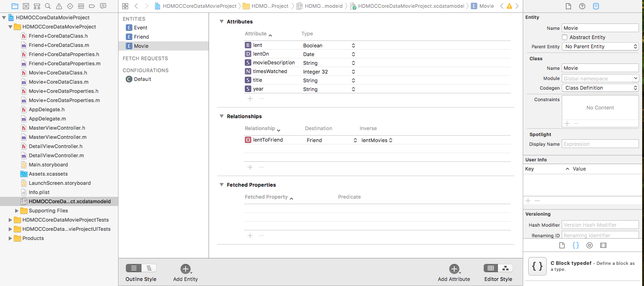
Task: Go forward with the jump bar arrow
Action: point(147,6)
